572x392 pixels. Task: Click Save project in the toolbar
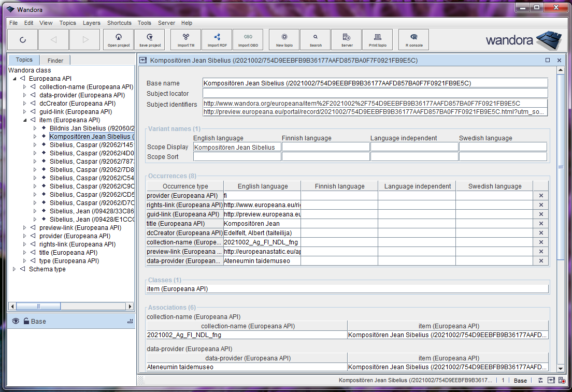point(149,39)
